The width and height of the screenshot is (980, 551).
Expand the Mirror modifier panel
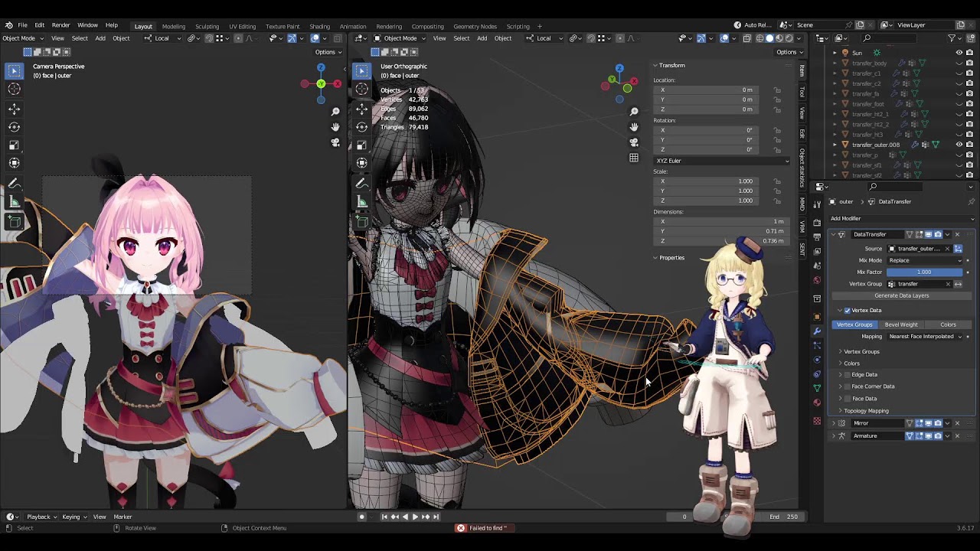(834, 423)
